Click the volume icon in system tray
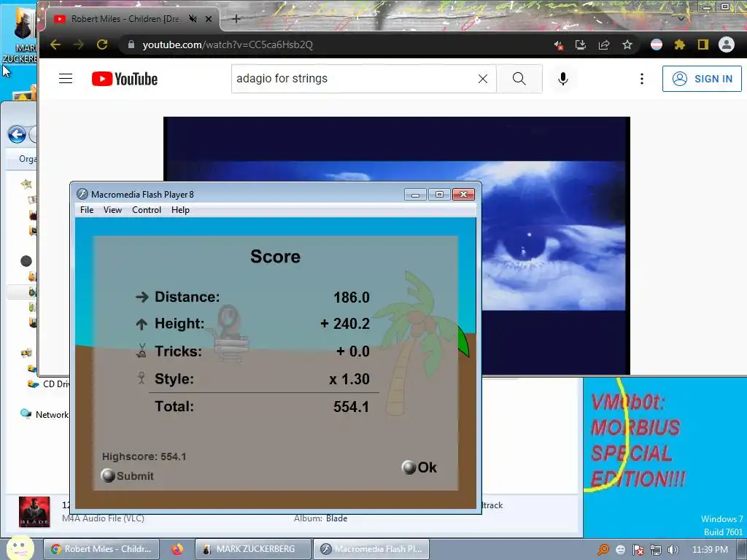747x560 pixels. pos(673,550)
